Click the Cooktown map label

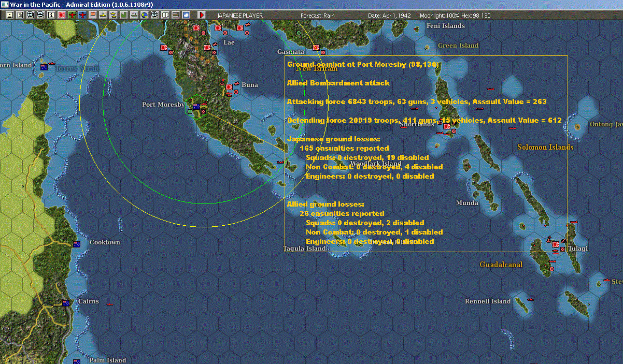[x=105, y=242]
